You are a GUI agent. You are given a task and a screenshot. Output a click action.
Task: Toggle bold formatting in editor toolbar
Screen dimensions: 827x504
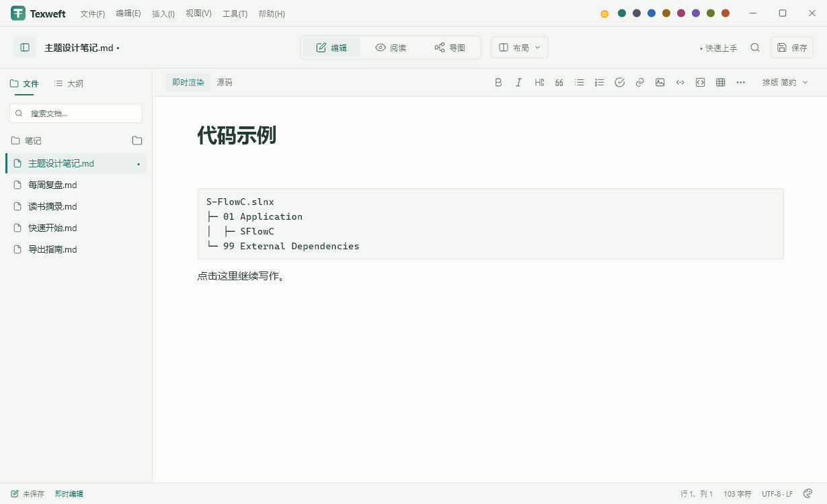coord(498,83)
